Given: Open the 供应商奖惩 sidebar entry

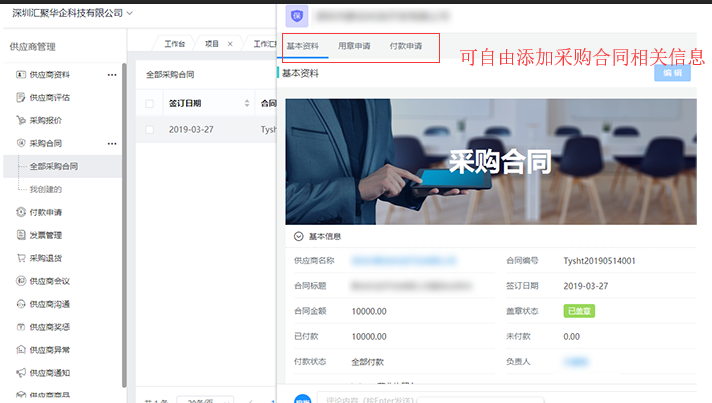Looking at the screenshot, I should 49,327.
